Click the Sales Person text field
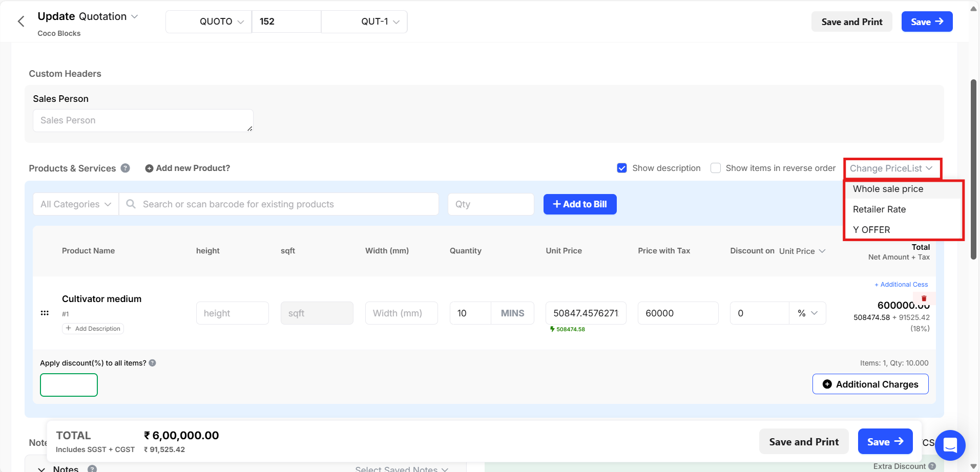This screenshot has height=472, width=980. (x=143, y=120)
